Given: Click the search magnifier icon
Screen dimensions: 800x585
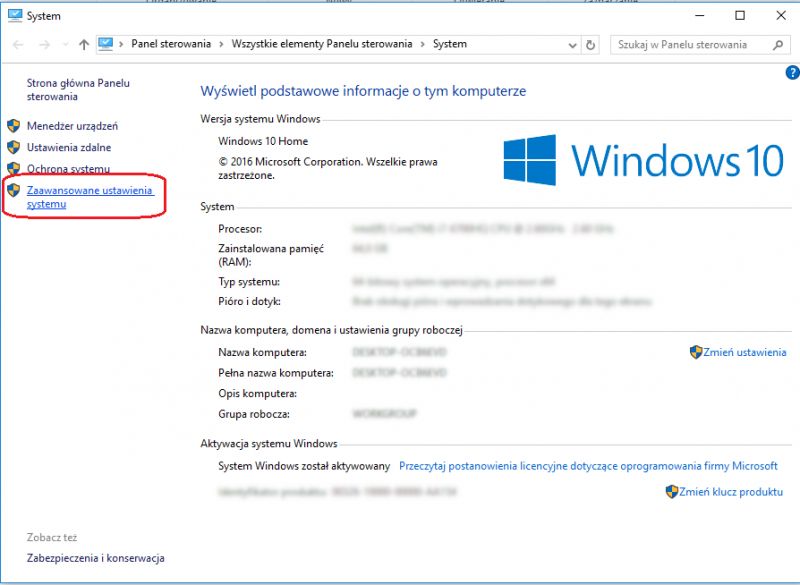Looking at the screenshot, I should [778, 45].
